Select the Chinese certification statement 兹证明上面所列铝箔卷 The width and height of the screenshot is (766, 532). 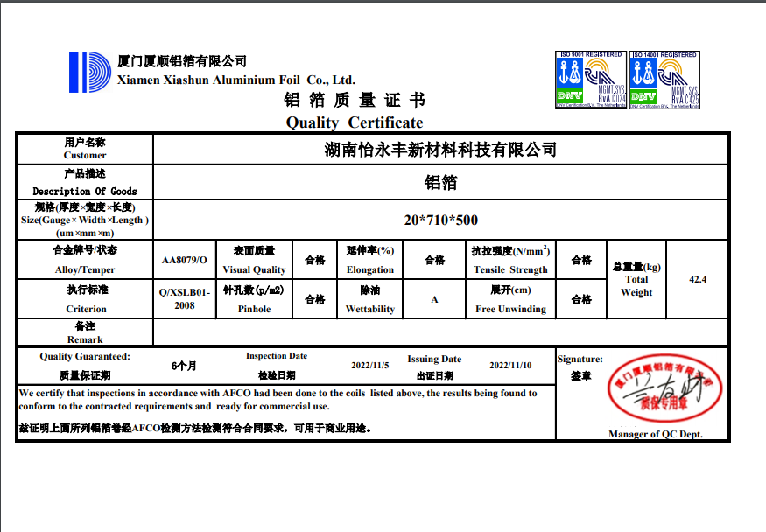pos(195,429)
